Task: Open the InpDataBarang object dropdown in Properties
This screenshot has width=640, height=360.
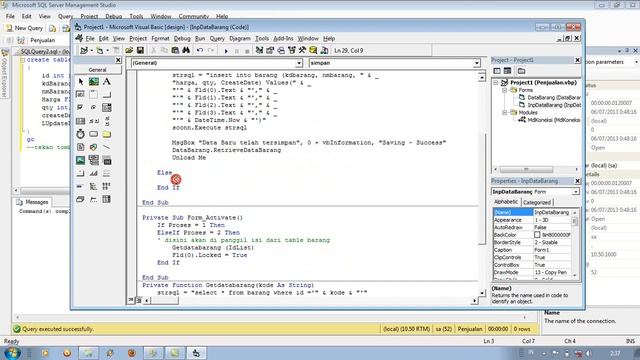Action: [x=576, y=192]
